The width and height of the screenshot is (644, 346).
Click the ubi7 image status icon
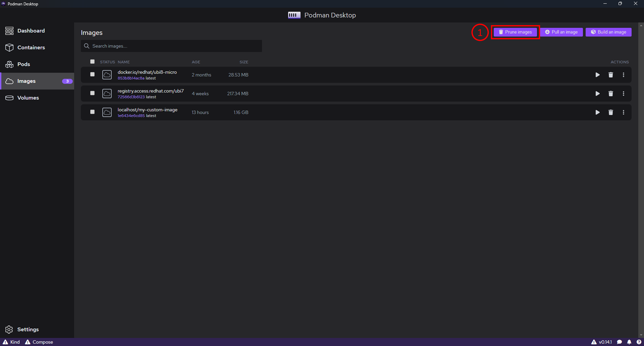107,94
